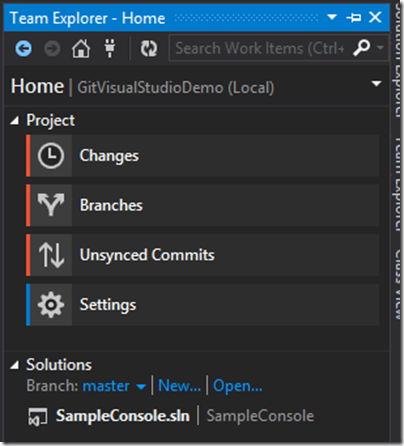
Task: Open search options dropdown arrow
Action: [x=380, y=48]
